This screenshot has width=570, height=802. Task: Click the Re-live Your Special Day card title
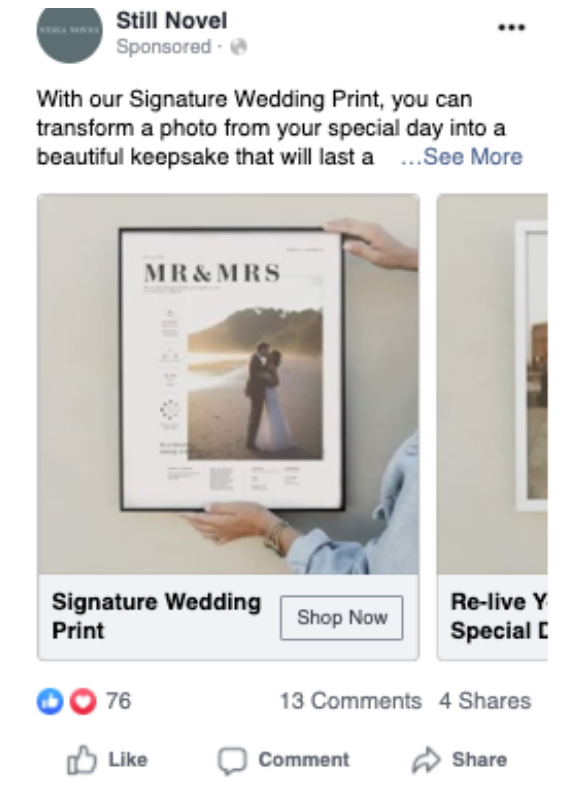point(499,616)
